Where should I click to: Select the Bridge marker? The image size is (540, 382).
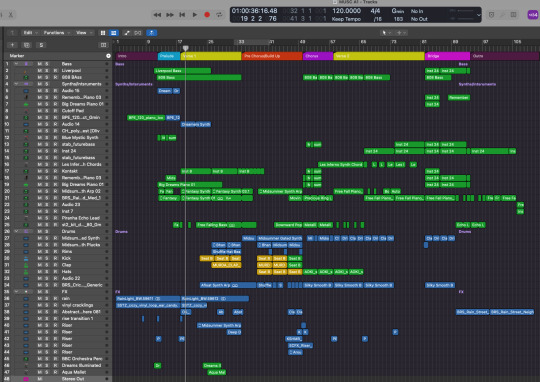tap(447, 56)
